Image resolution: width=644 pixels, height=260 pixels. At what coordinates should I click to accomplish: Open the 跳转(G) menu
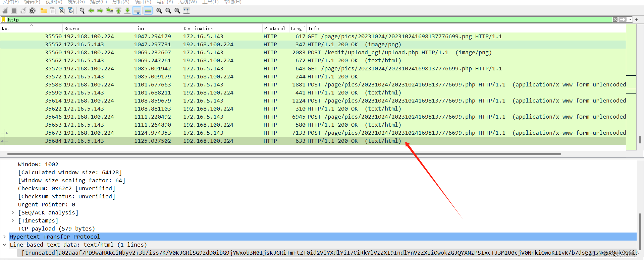(x=76, y=2)
